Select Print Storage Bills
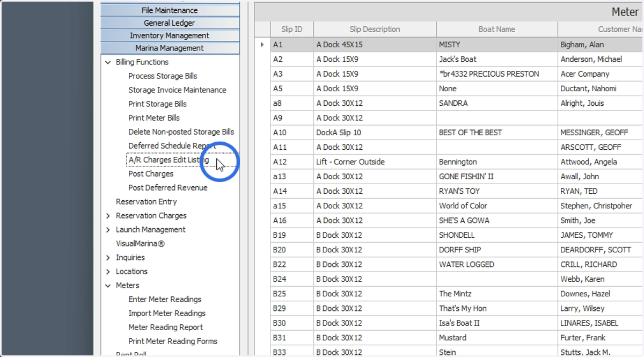The height and width of the screenshot is (357, 644). pos(157,104)
